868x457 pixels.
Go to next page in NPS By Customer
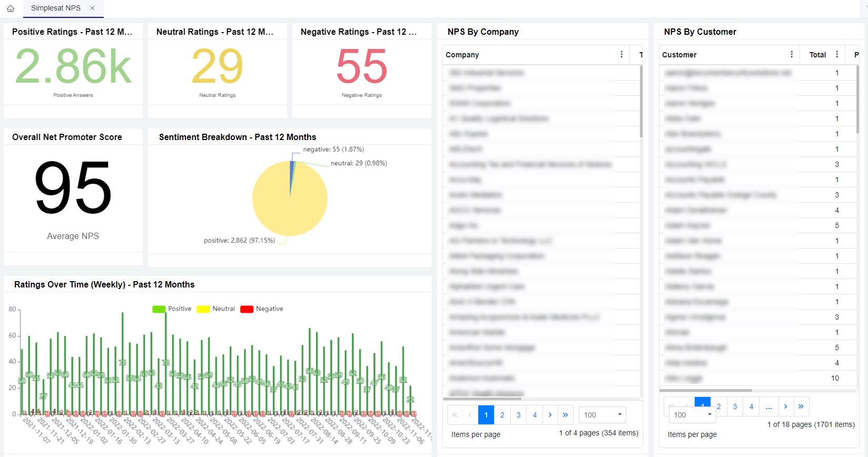tap(785, 406)
